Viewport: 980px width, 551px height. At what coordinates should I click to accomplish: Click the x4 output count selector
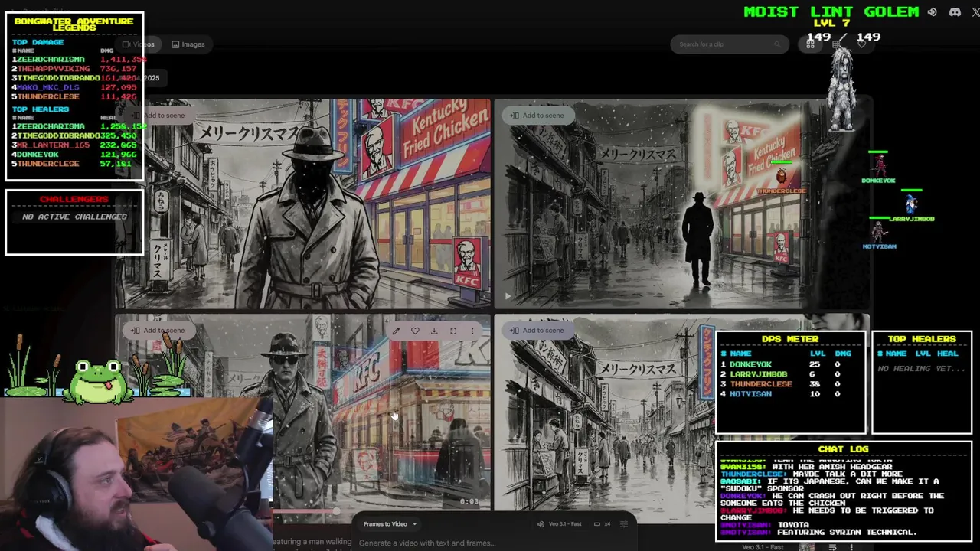pyautogui.click(x=604, y=524)
